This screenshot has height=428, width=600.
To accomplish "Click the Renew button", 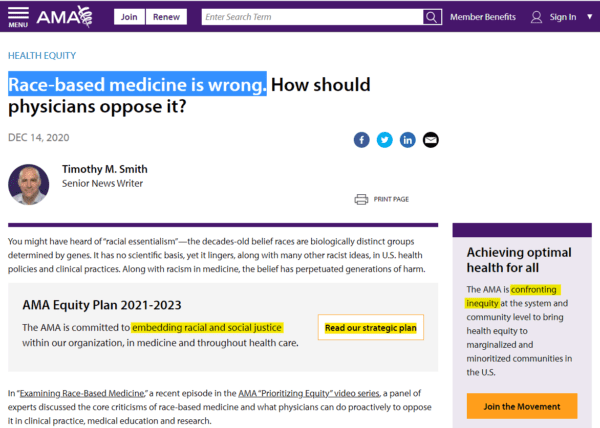I will [x=166, y=17].
